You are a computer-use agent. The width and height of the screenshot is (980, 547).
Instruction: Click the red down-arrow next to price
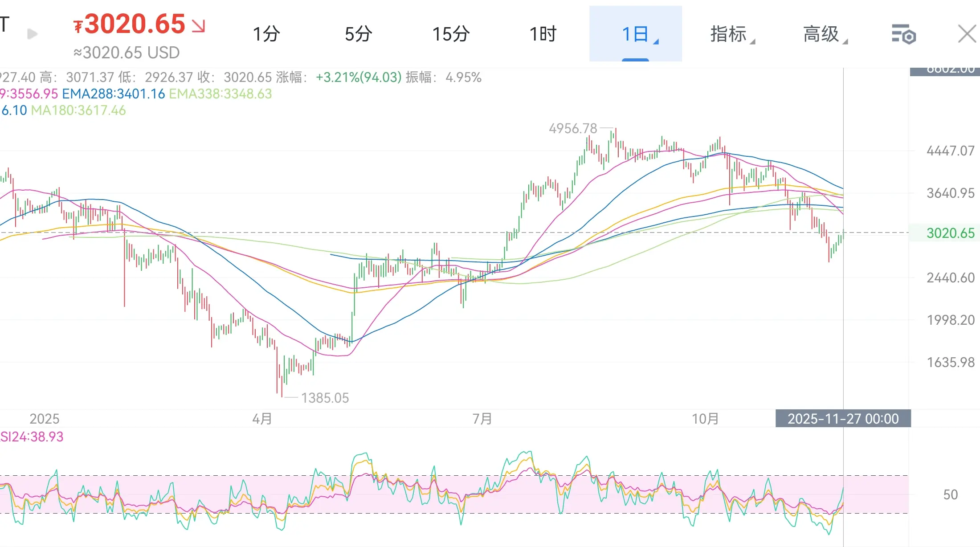coord(199,25)
